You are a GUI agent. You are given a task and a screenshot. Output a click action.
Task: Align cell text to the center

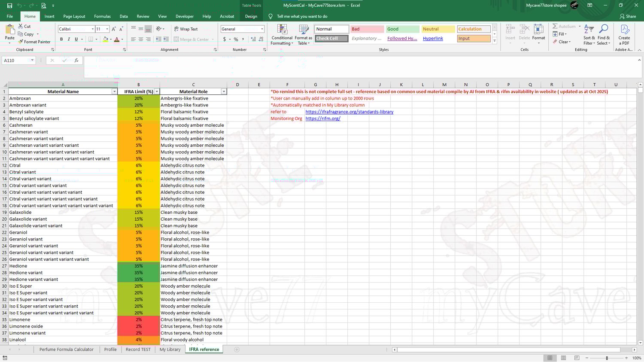tap(141, 39)
